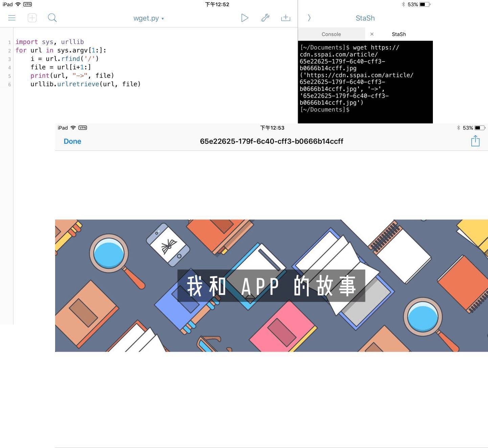This screenshot has height=448, width=488.
Task: Open the wrench tools menu
Action: (265, 18)
